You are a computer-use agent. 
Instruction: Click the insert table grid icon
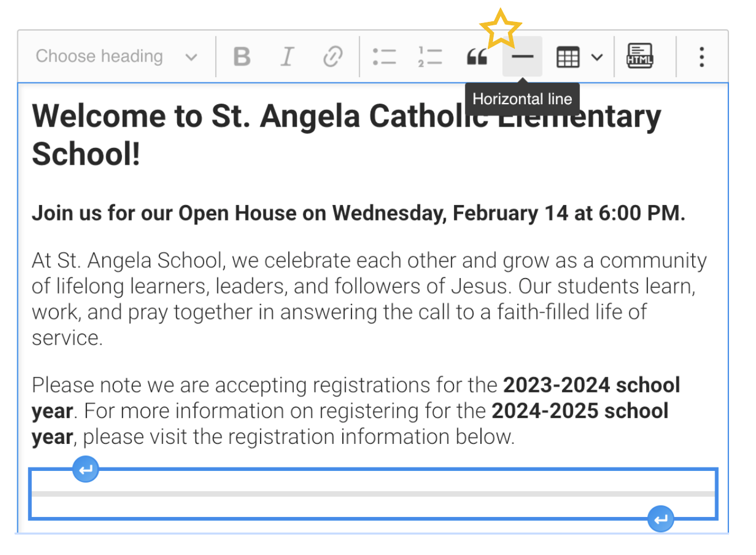[568, 57]
